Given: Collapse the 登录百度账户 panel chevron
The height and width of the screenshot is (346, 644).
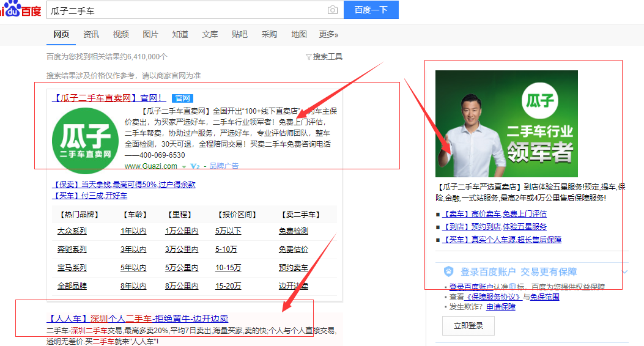Looking at the screenshot, I should tap(624, 271).
